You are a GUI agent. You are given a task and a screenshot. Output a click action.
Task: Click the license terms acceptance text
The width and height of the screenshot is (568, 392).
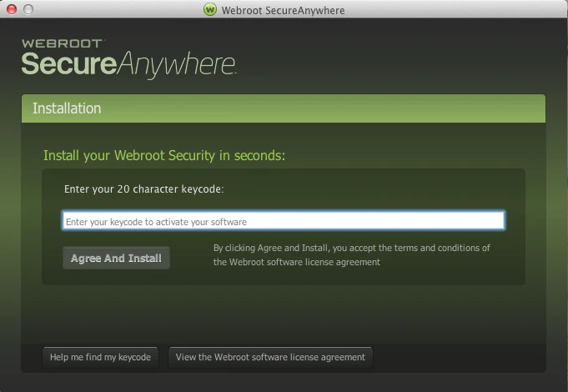[351, 255]
